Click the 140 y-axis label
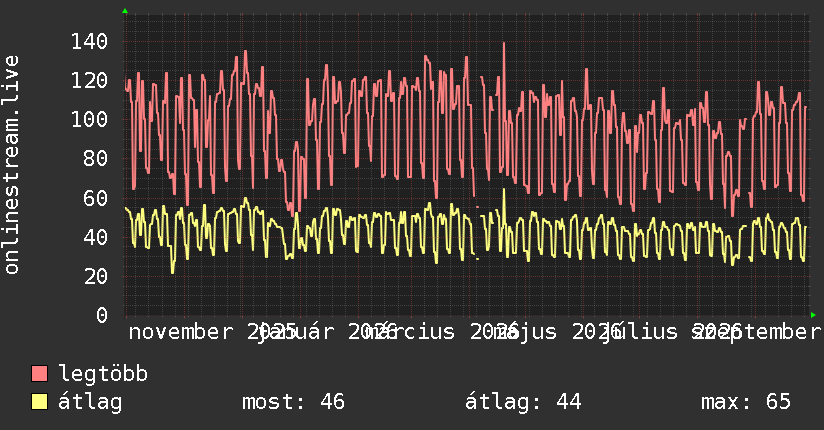Screen dimensions: 824x430 tap(89, 41)
